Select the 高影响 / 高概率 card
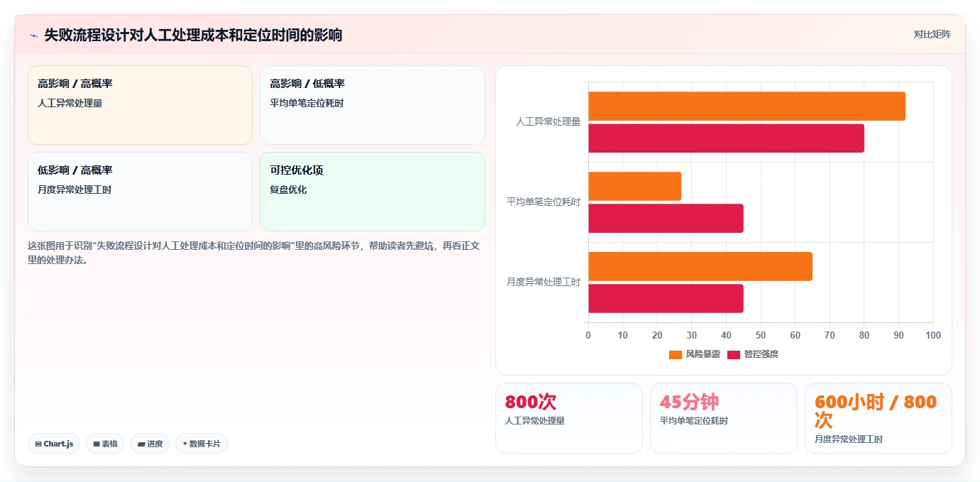980x482 pixels. coord(140,105)
